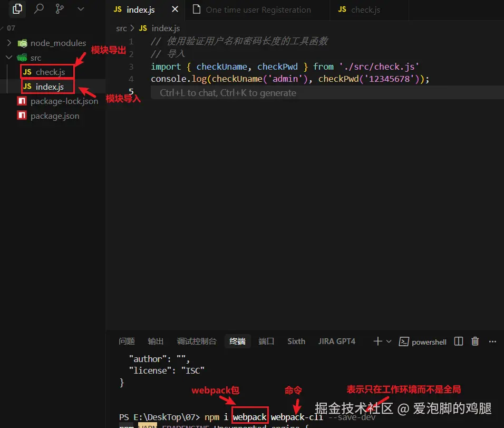Viewport: 504px width, 428px height.
Task: Click the index.js breadcrumb segment
Action: 166,28
